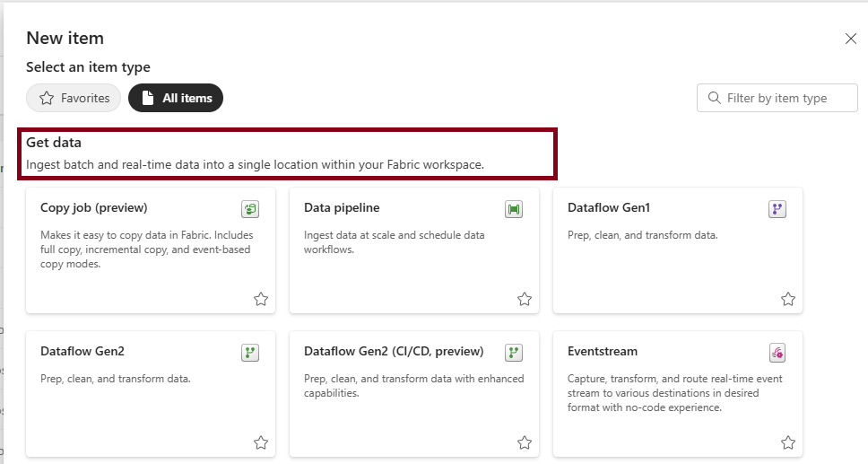Click the Eventstream pink icon
Screen dimensions: 868x464
(x=777, y=353)
